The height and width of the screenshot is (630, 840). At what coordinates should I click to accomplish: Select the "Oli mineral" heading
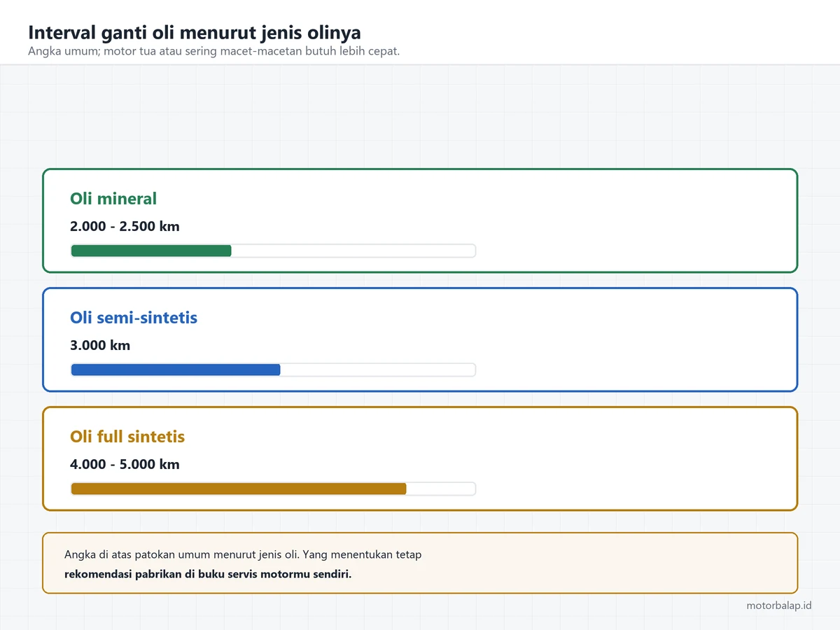click(113, 199)
